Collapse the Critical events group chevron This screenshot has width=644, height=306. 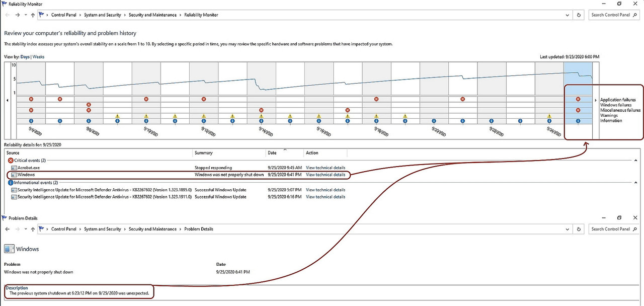tap(635, 160)
